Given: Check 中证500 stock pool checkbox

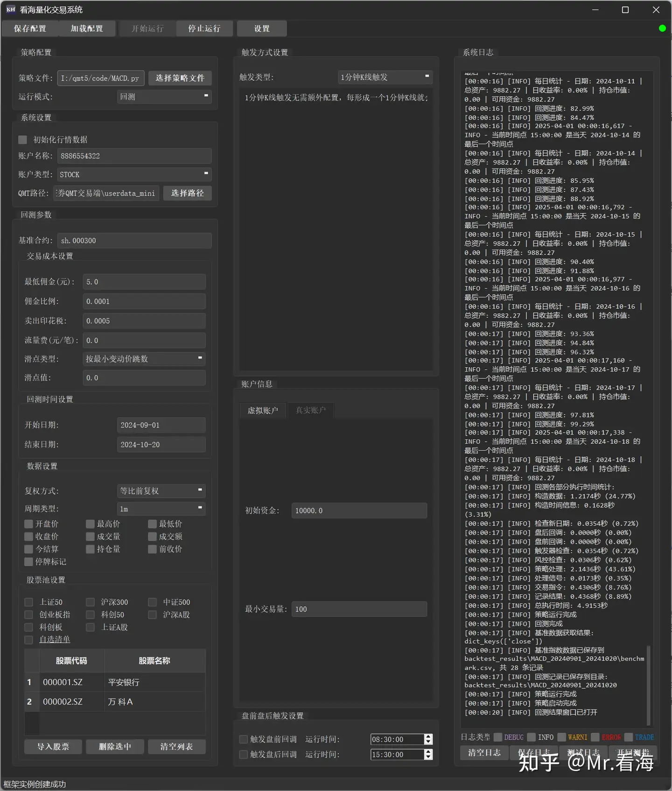Looking at the screenshot, I should click(153, 602).
